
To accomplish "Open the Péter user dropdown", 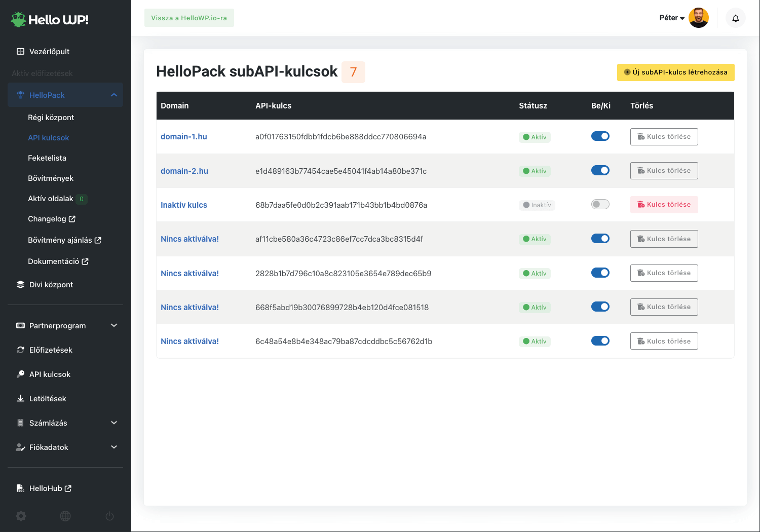I will coord(672,18).
